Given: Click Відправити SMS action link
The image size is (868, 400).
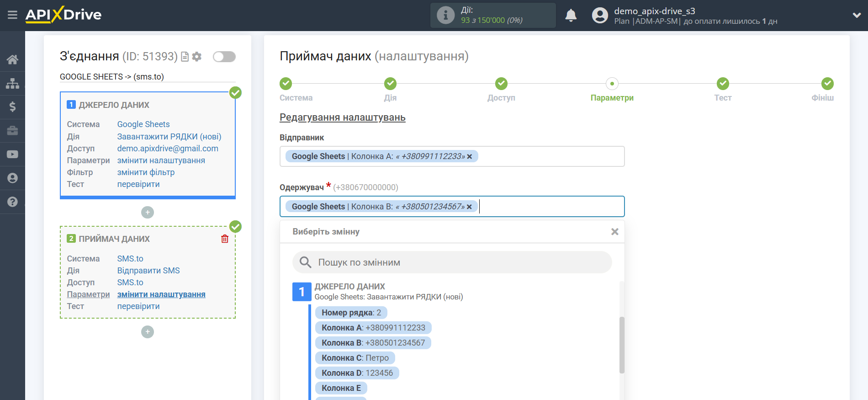Looking at the screenshot, I should [148, 271].
